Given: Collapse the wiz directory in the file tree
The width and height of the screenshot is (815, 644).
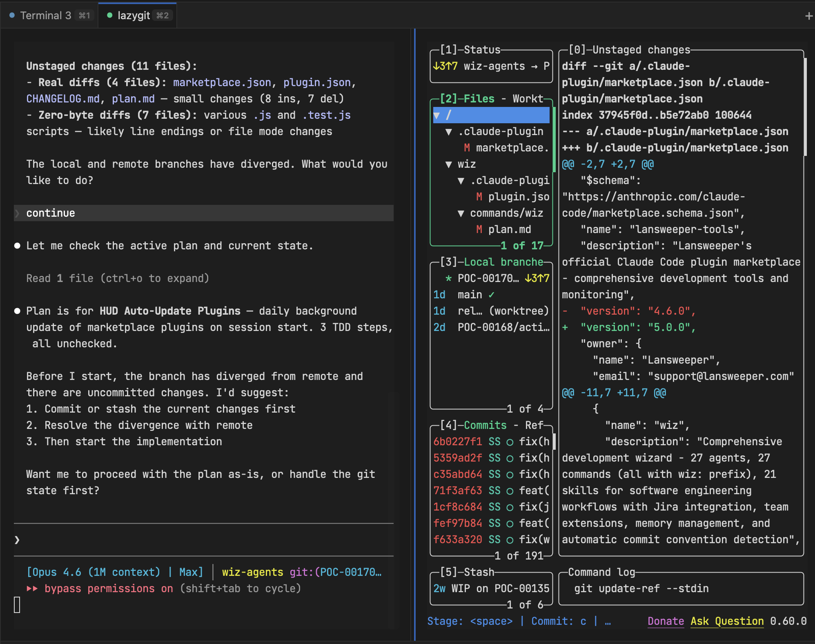Looking at the screenshot, I should click(449, 164).
